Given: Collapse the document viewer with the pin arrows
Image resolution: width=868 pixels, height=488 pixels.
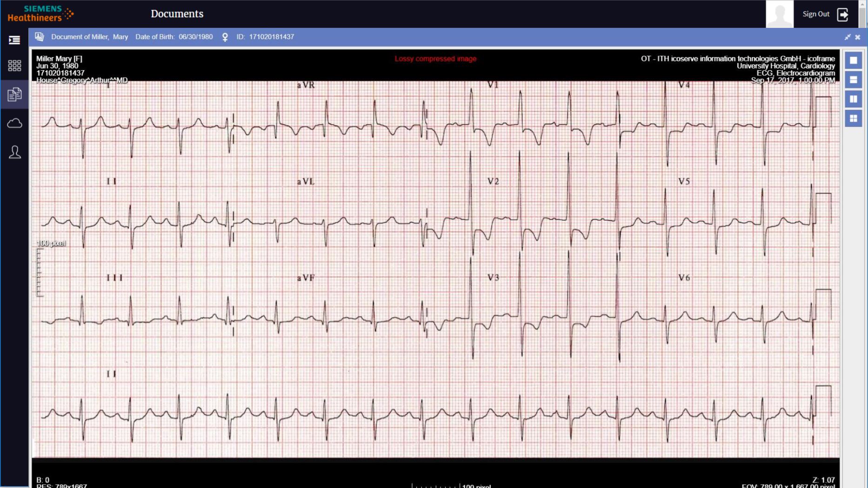Looking at the screenshot, I should [848, 37].
